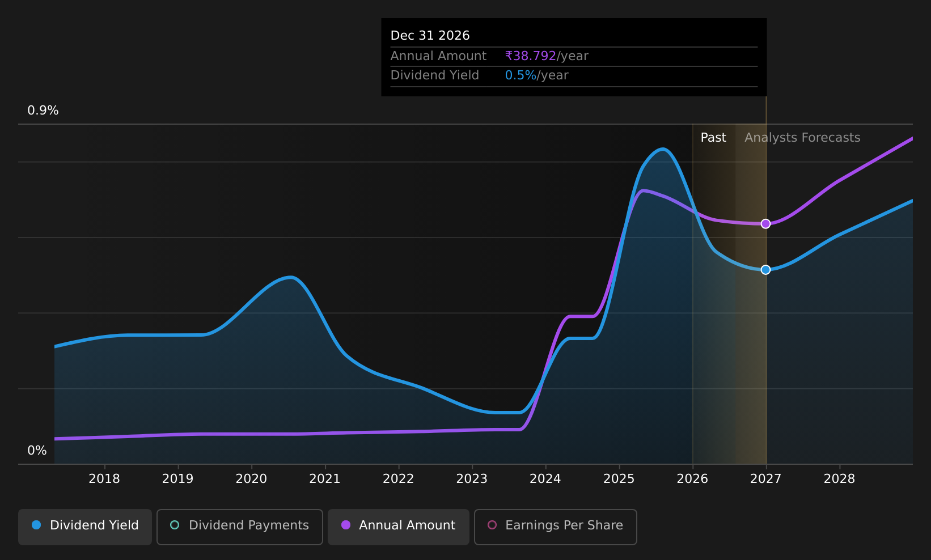Click the 2019 x-axis label
The image size is (931, 560).
click(x=178, y=479)
